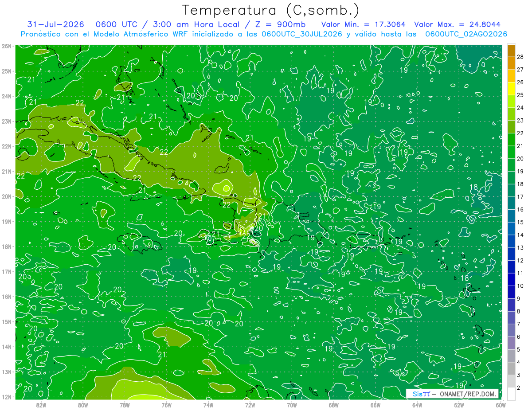This screenshot has width=532, height=411.
Task: Click the "60W" longitude axis label
Action: point(501,404)
